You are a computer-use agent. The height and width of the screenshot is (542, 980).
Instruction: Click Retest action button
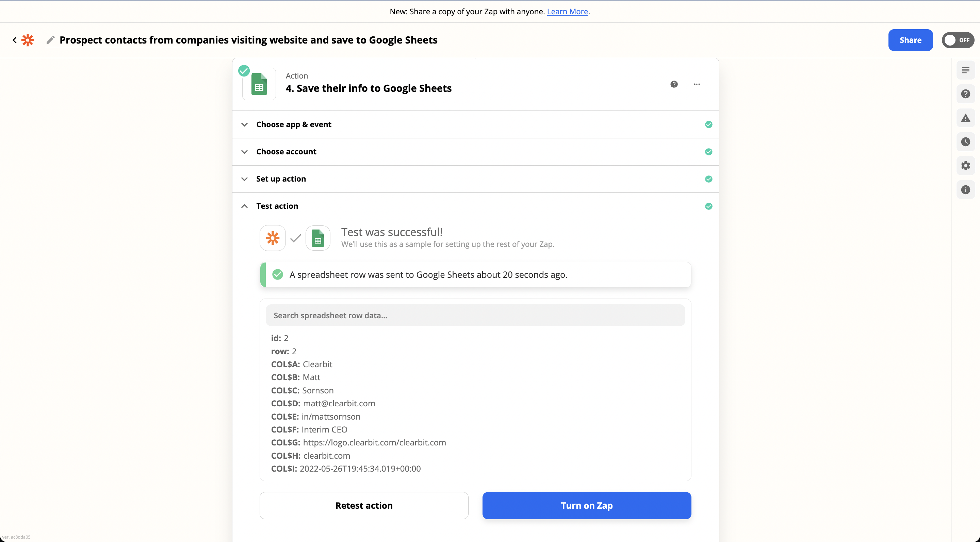click(x=364, y=506)
